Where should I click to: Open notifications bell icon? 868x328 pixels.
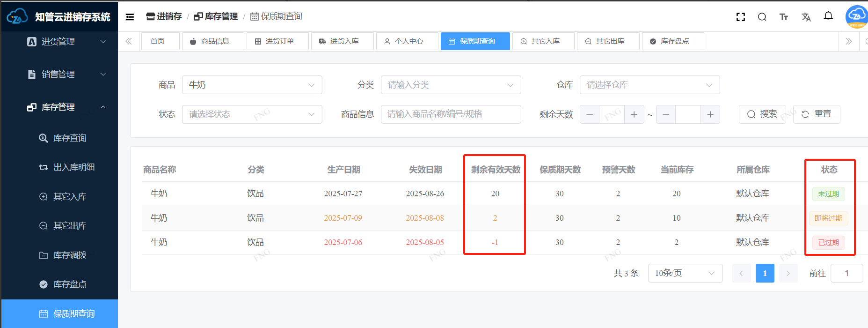pyautogui.click(x=828, y=16)
